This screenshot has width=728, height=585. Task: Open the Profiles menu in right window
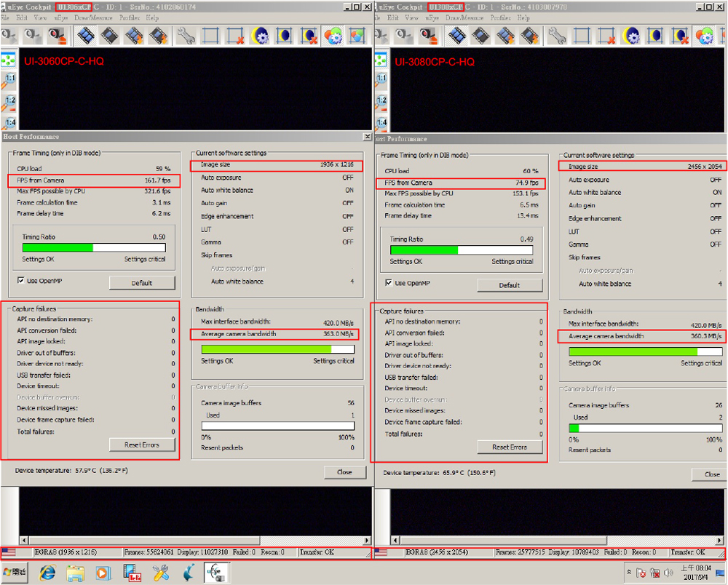(500, 17)
